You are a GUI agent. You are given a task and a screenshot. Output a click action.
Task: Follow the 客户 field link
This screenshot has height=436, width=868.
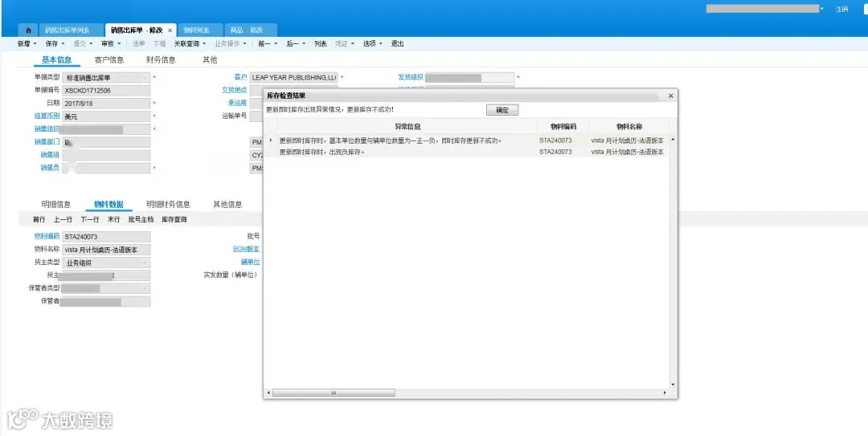pos(240,77)
